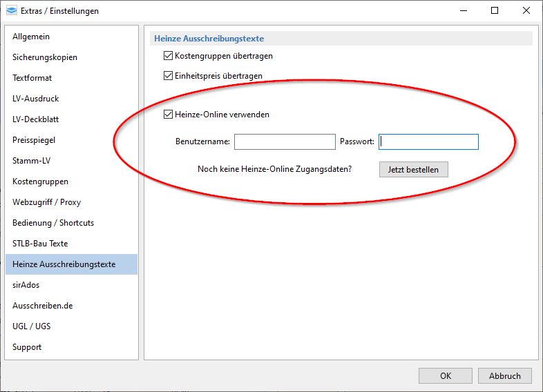Confirm settings with OK button

click(446, 375)
